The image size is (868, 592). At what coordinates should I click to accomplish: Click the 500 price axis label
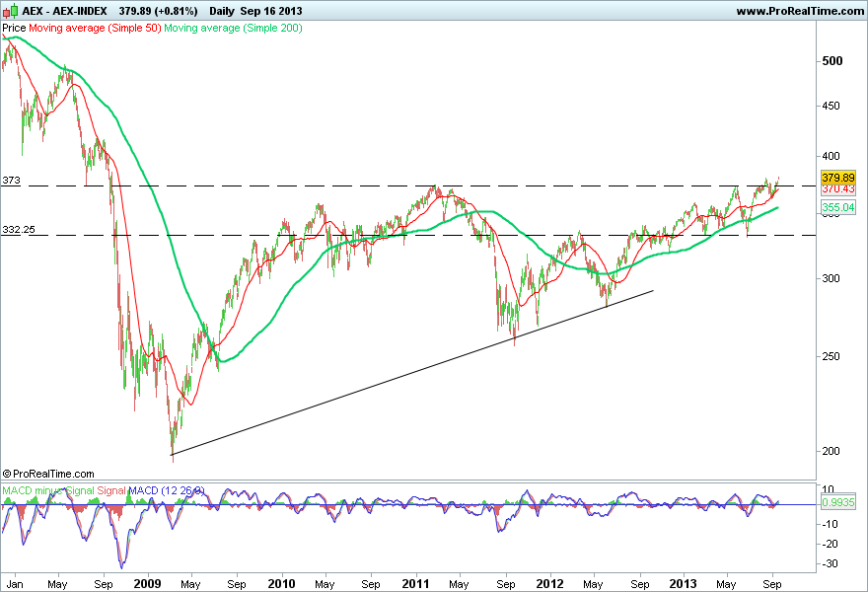coord(832,61)
